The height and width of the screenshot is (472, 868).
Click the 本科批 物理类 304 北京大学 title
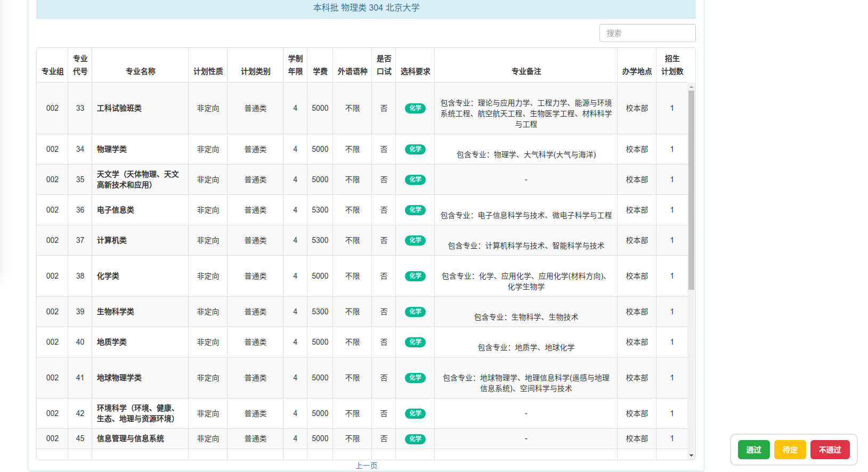tap(366, 7)
